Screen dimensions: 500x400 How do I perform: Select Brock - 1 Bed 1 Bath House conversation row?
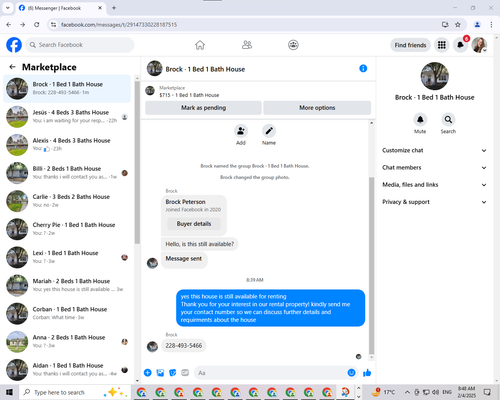(x=67, y=88)
